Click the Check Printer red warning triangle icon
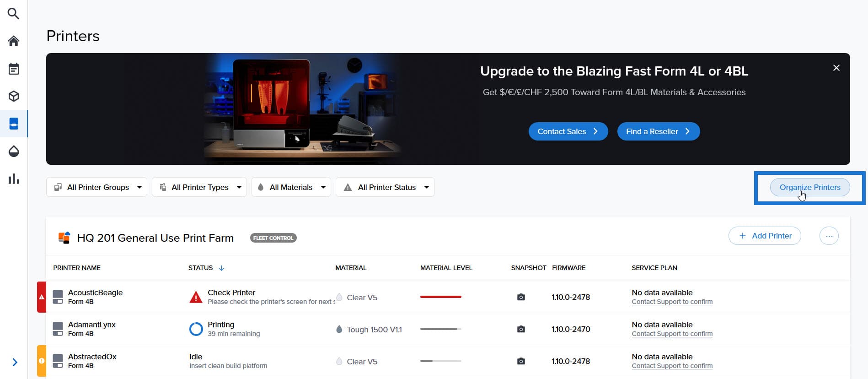The width and height of the screenshot is (868, 379). click(196, 297)
